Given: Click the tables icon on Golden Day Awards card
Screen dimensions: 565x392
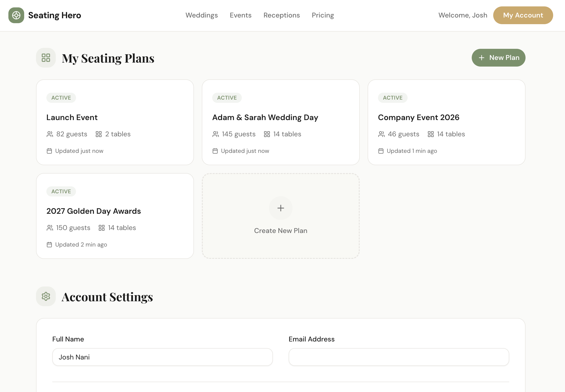Looking at the screenshot, I should [102, 228].
